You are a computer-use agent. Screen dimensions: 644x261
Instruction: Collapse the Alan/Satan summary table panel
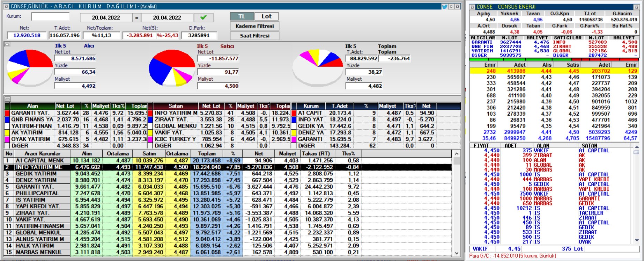pyautogui.click(x=7, y=99)
